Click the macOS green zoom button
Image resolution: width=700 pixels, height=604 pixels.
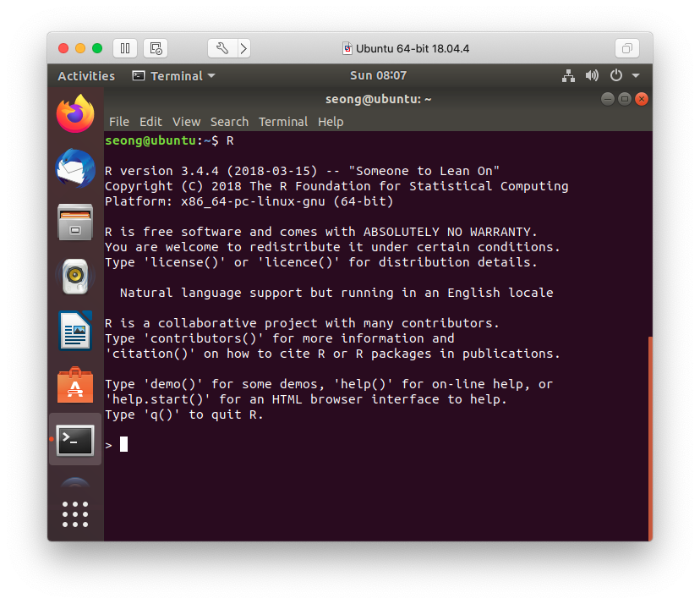click(97, 48)
